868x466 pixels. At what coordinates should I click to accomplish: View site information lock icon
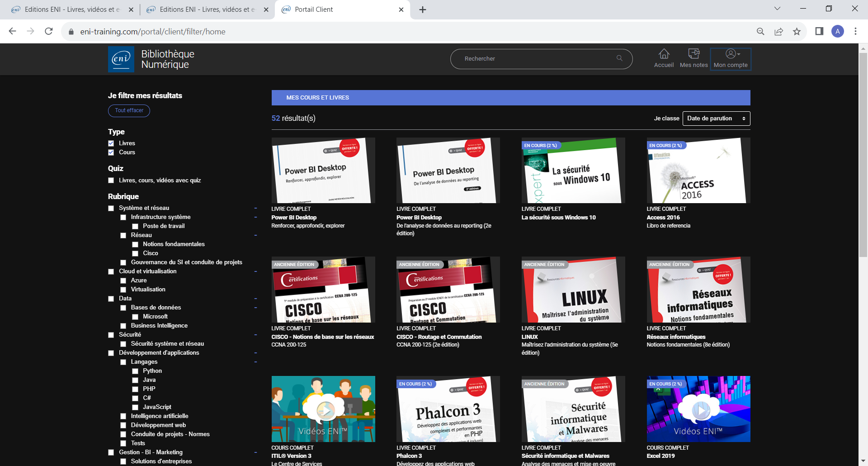pyautogui.click(x=71, y=32)
